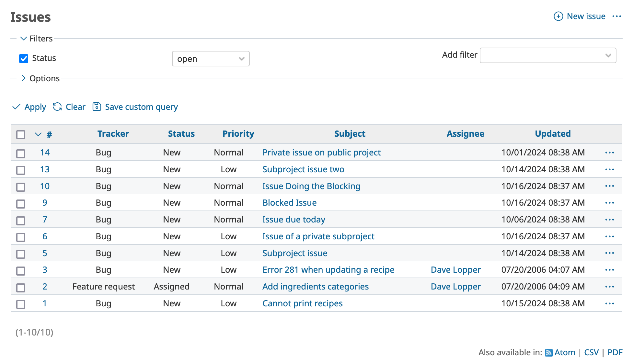Expand the Options section

23,78
